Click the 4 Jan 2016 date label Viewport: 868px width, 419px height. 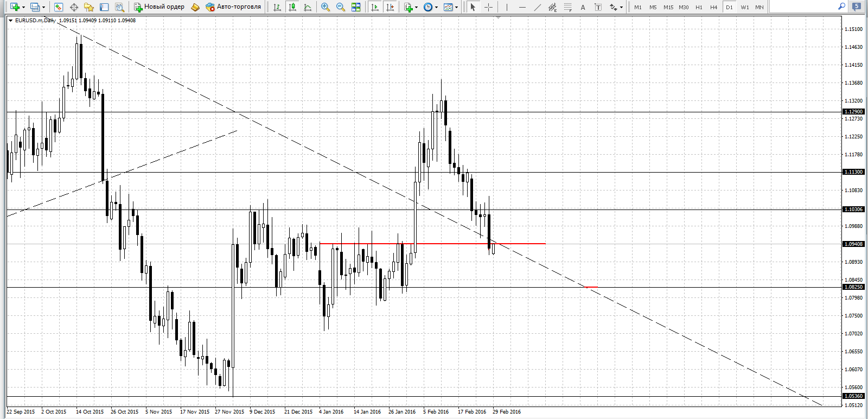click(331, 412)
